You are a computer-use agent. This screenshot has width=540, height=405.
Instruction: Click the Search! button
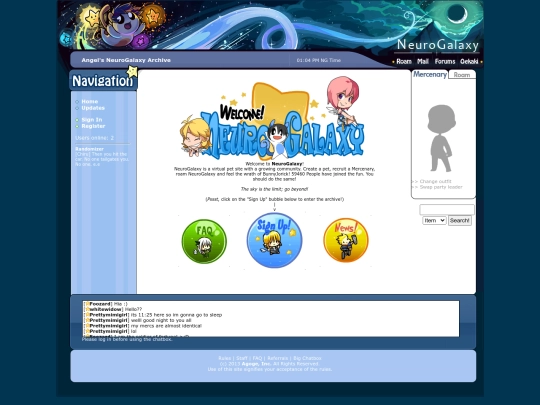[x=459, y=221]
